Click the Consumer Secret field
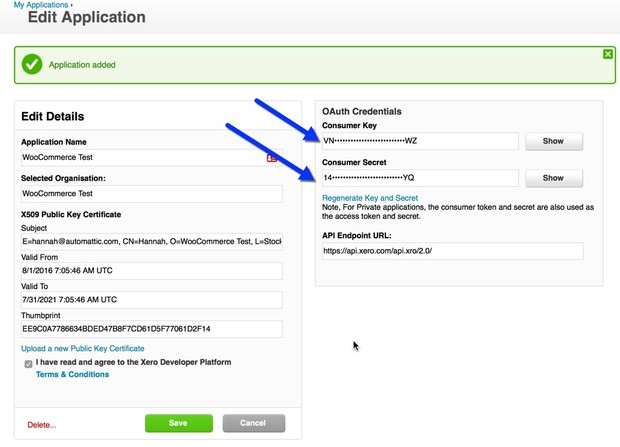This screenshot has height=447, width=620. (x=420, y=178)
